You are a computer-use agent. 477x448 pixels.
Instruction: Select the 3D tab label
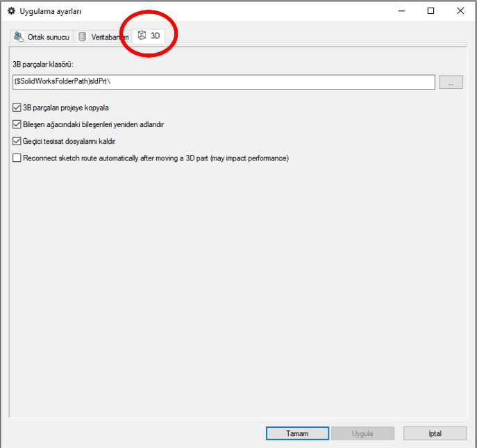coord(155,35)
